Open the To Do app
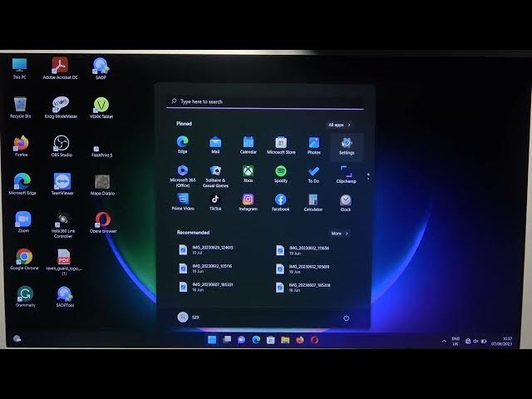532x399 pixels. [x=313, y=175]
